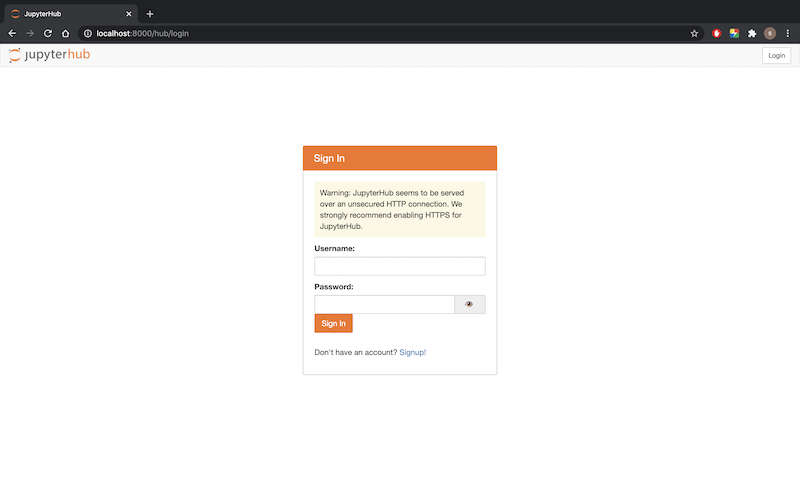Open the Extensions puzzle piece menu
The height and width of the screenshot is (500, 800).
(752, 33)
